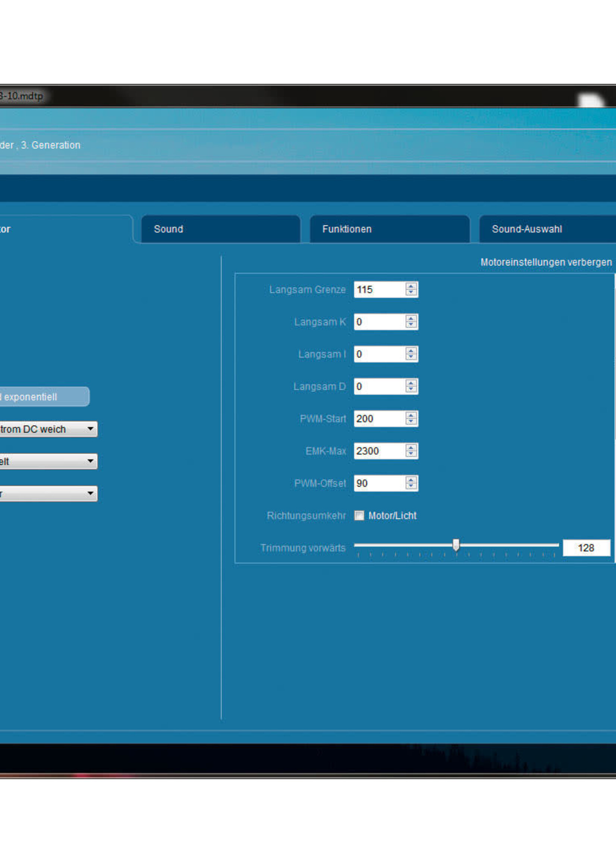Open the Funktionen tab

(x=390, y=229)
